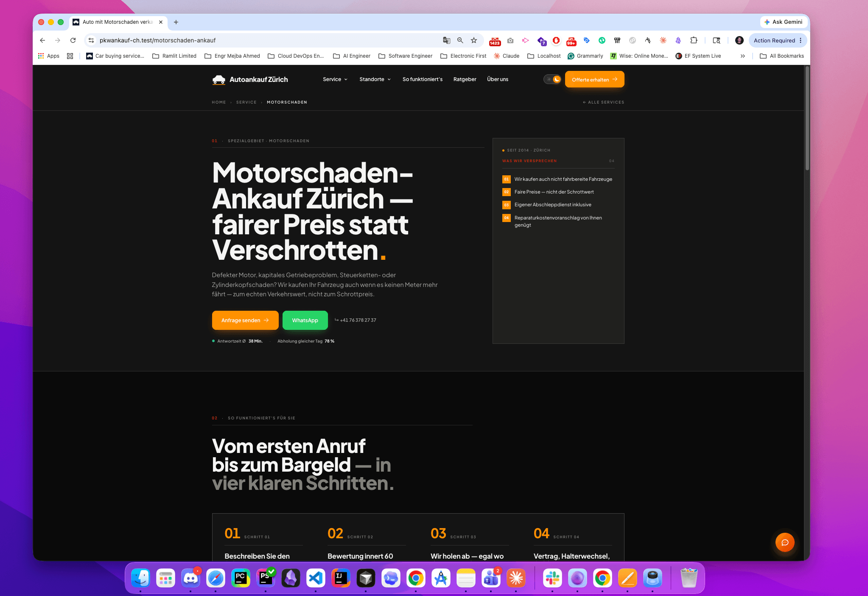Open the Ratgeber nav item
This screenshot has width=868, height=596.
pyautogui.click(x=465, y=79)
